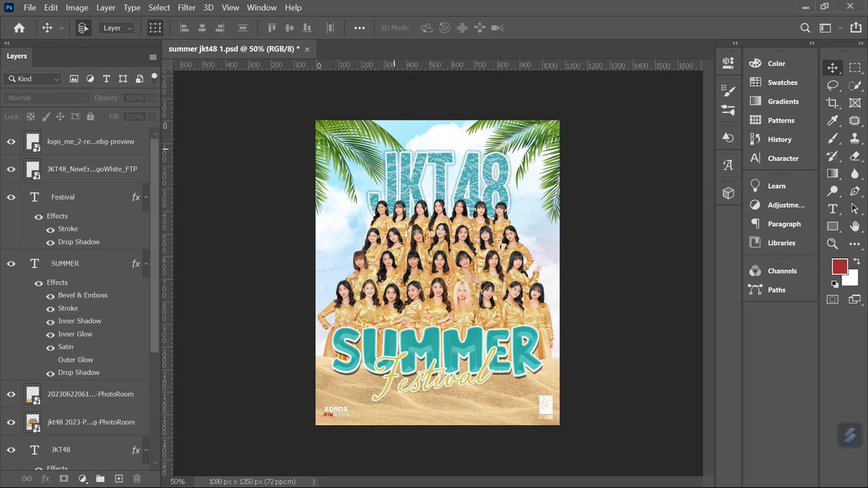Click the Home icon in options bar
This screenshot has width=868, height=488.
pyautogui.click(x=20, y=27)
